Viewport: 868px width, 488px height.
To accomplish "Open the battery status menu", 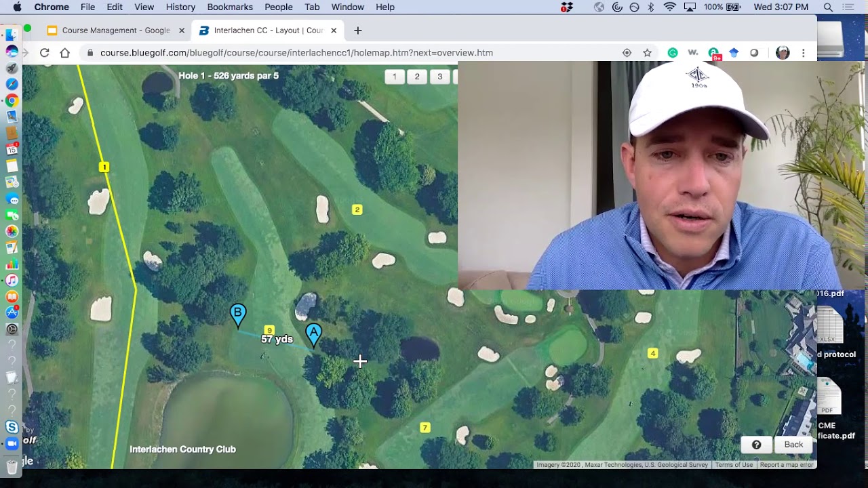I will coord(734,7).
